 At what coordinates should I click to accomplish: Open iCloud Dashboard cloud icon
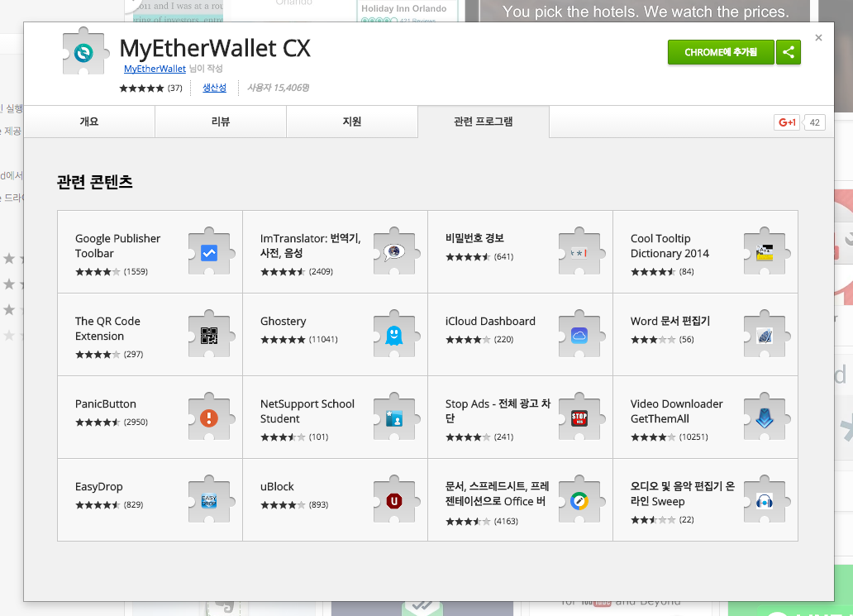pyautogui.click(x=580, y=335)
